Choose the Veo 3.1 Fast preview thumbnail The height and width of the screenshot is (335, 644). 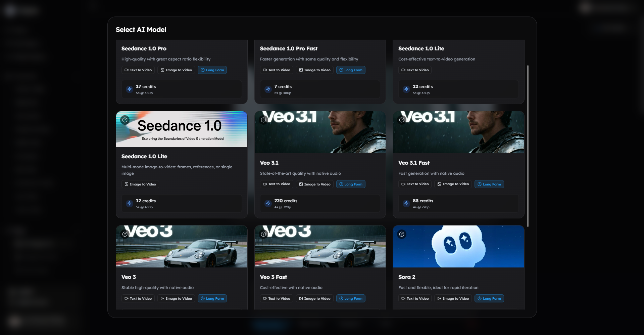[458, 132]
